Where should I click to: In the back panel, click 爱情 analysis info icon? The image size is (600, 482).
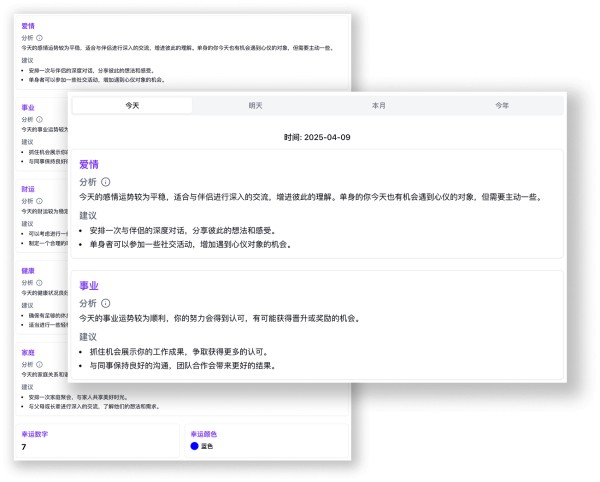(x=39, y=38)
